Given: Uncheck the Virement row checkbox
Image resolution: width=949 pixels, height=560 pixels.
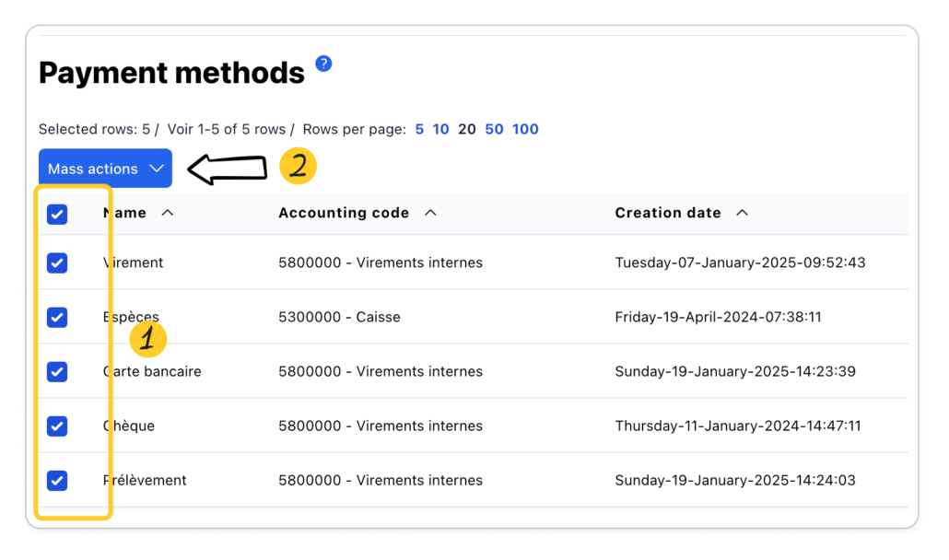Looking at the screenshot, I should (x=57, y=263).
